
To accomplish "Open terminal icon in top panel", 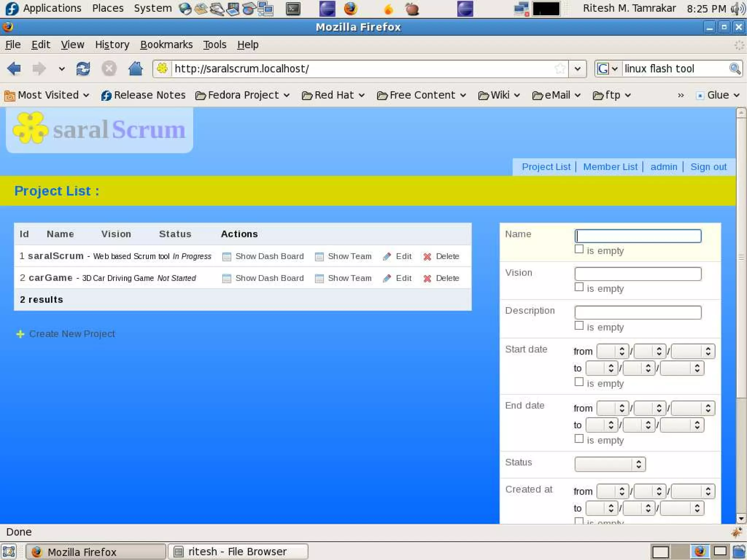I will [293, 9].
